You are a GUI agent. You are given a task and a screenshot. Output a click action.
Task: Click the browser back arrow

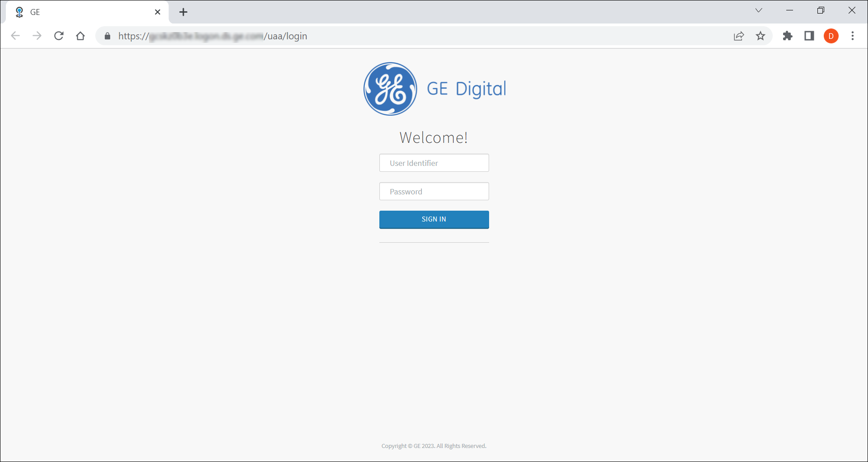tap(15, 36)
